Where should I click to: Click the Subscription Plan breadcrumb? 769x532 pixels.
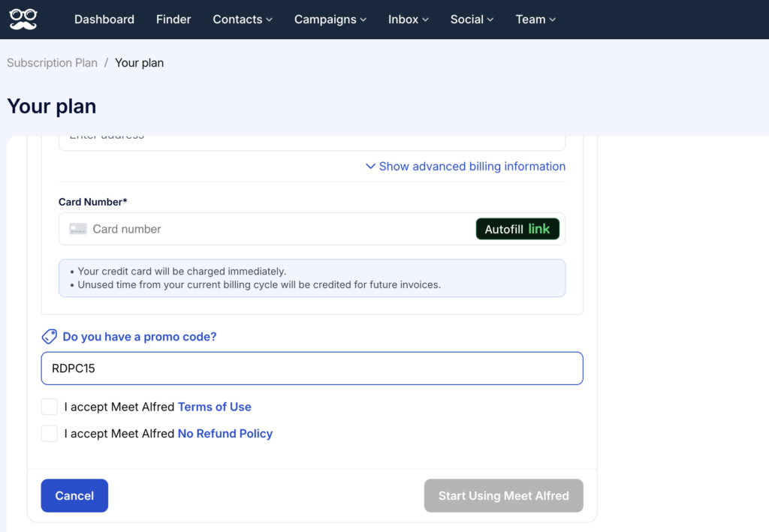(x=52, y=63)
